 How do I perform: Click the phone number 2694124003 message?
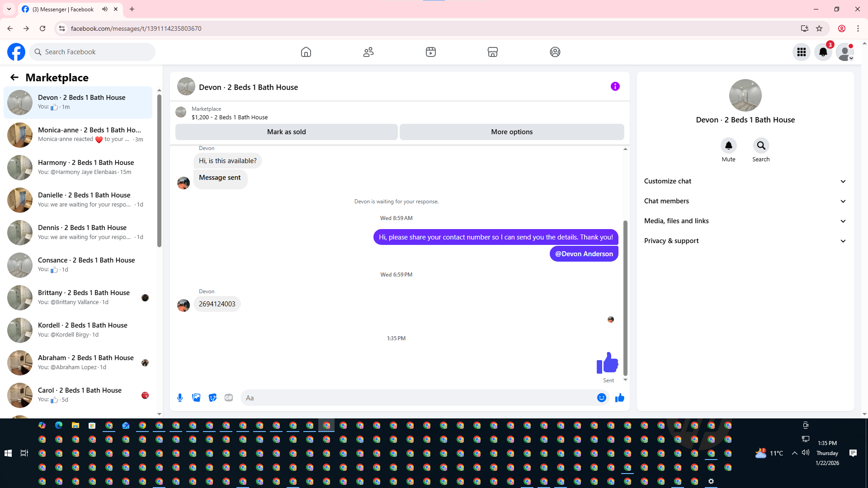coord(217,304)
